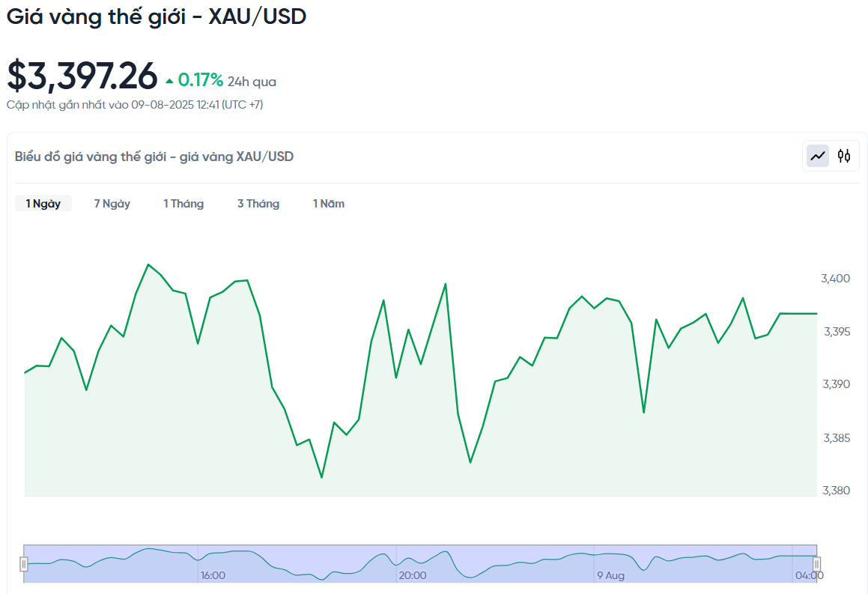The width and height of the screenshot is (868, 594).
Task: Click the $3,397.26 current price
Action: pyautogui.click(x=82, y=76)
